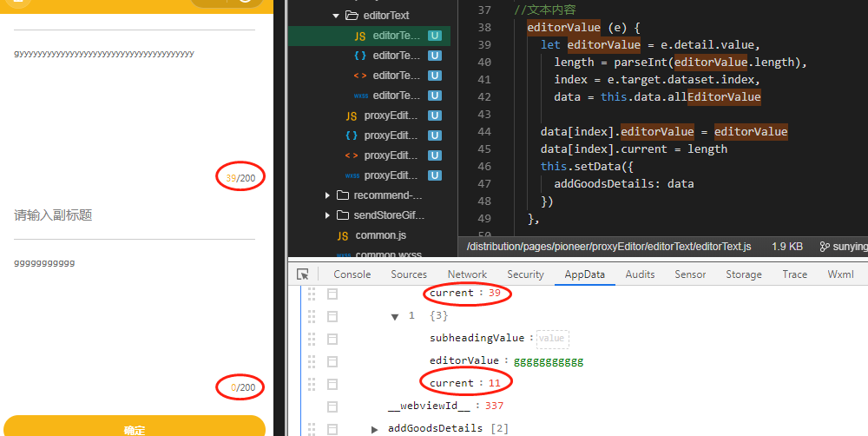
Task: Switch to the Sources tab
Action: (409, 274)
